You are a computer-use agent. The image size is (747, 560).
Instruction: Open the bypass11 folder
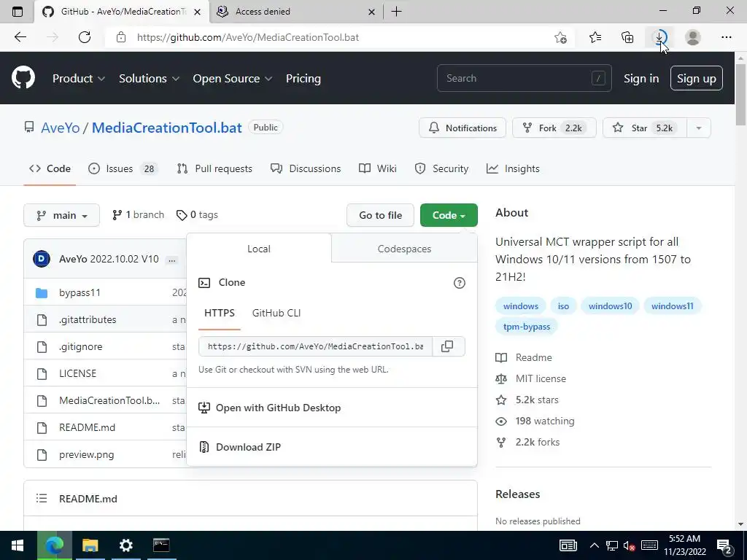click(80, 293)
